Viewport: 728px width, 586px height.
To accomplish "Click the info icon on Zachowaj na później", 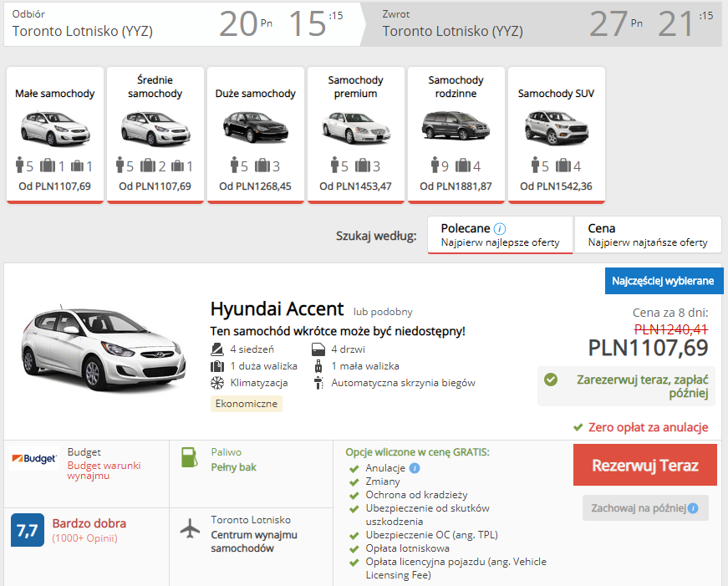I will coord(693,508).
